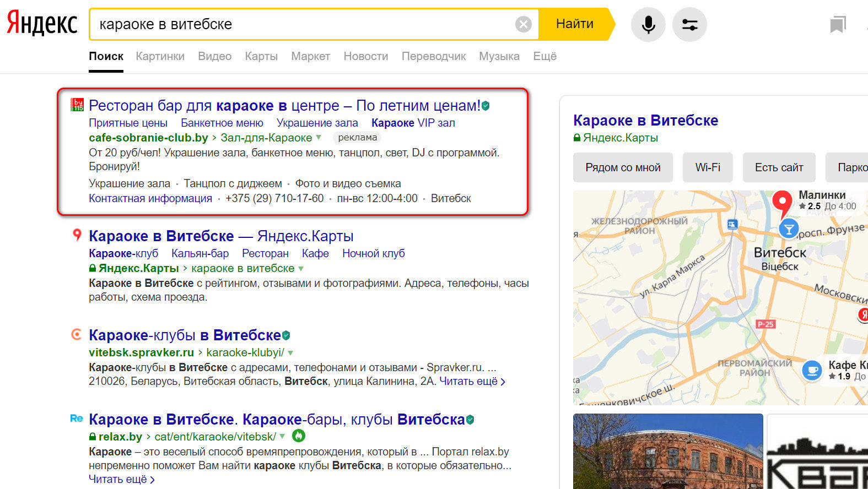This screenshot has width=868, height=489.
Task: Clear the search query with X icon
Action: click(x=524, y=24)
